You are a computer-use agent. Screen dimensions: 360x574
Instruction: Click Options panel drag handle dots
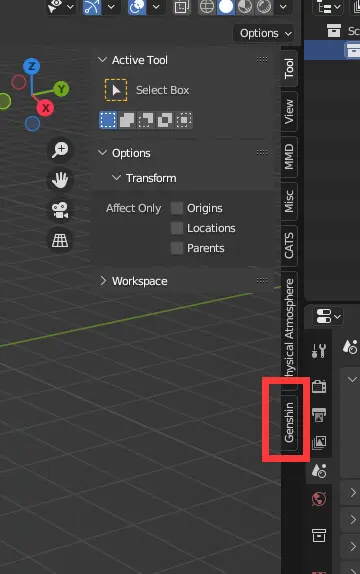262,152
